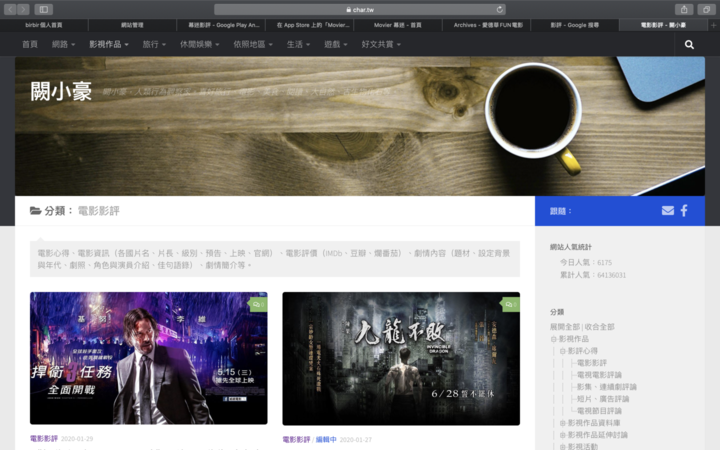Open the 生活 dropdown menu
Image resolution: width=720 pixels, height=450 pixels.
[x=298, y=45]
